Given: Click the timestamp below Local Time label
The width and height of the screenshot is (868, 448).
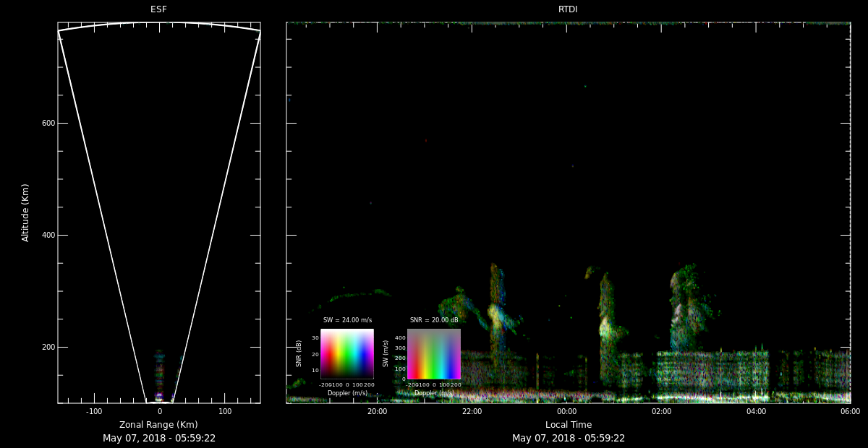Looking at the screenshot, I should pos(569,438).
